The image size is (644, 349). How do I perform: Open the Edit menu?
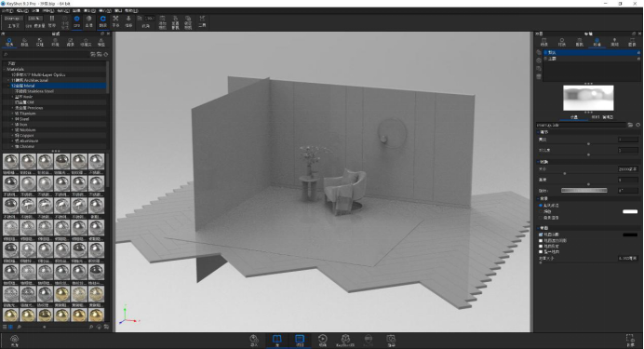click(x=22, y=10)
